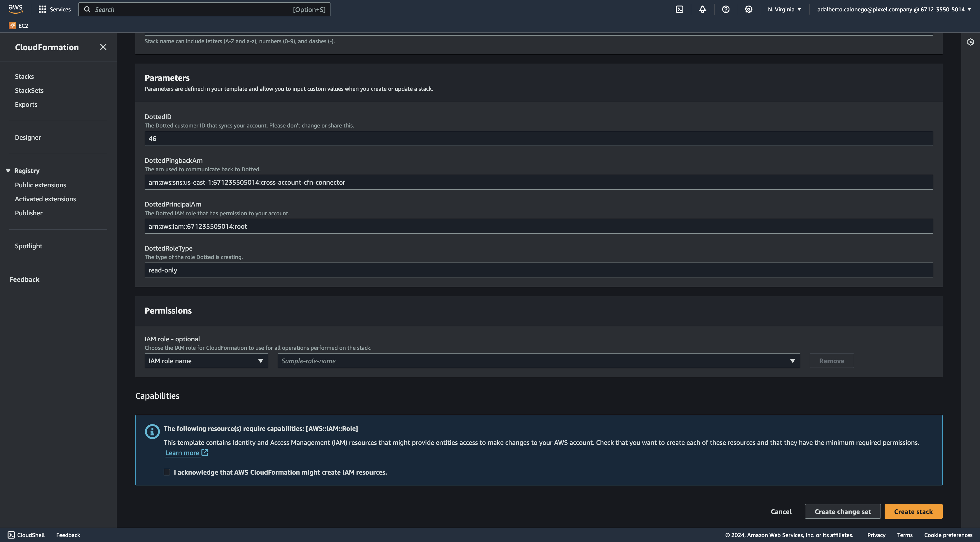The width and height of the screenshot is (980, 542).
Task: Close the CloudFormation sidebar panel
Action: (103, 47)
